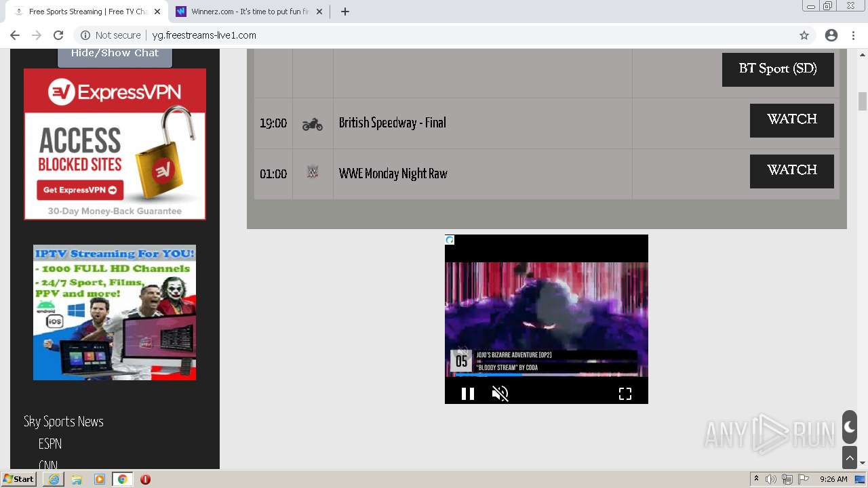This screenshot has width=868, height=488.
Task: Go back to the previous page
Action: pos(15,35)
